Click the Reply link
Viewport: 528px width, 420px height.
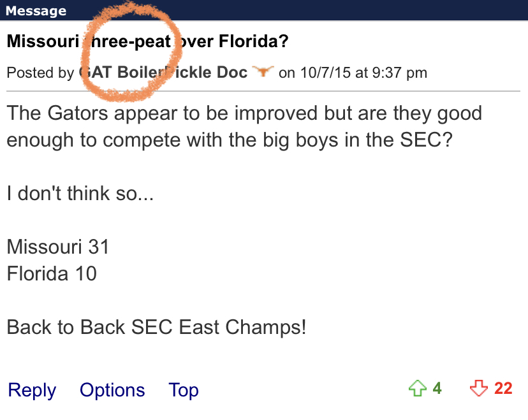pyautogui.click(x=32, y=390)
